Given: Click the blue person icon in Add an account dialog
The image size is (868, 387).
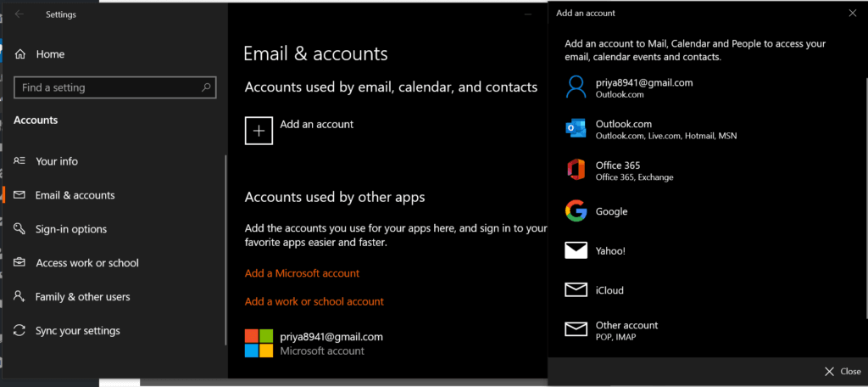Looking at the screenshot, I should point(576,87).
